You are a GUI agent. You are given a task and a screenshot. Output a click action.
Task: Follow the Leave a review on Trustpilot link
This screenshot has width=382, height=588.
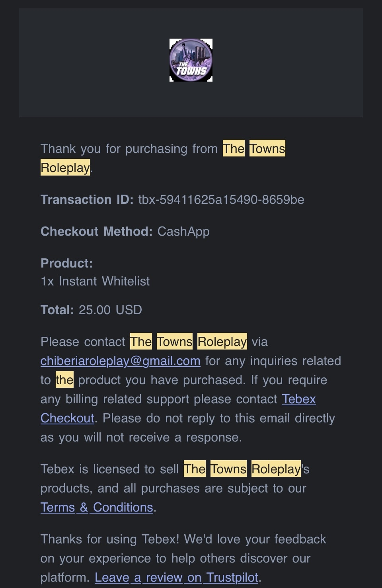[x=177, y=577]
